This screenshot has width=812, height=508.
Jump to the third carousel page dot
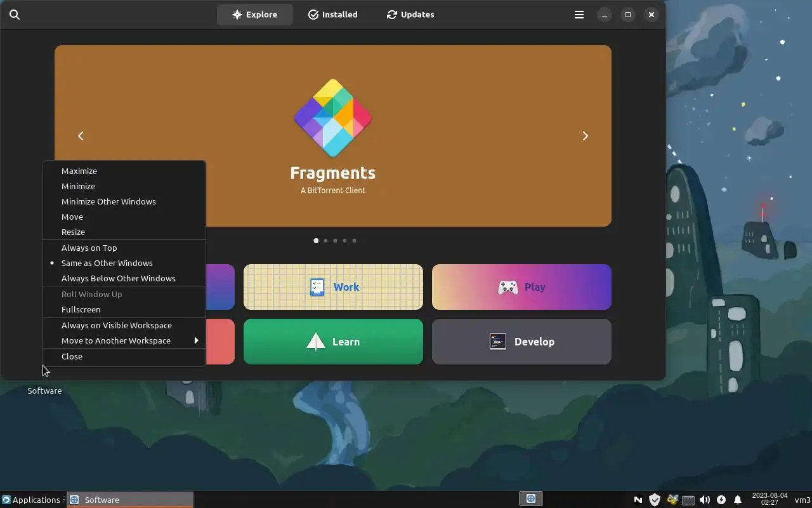coord(335,241)
